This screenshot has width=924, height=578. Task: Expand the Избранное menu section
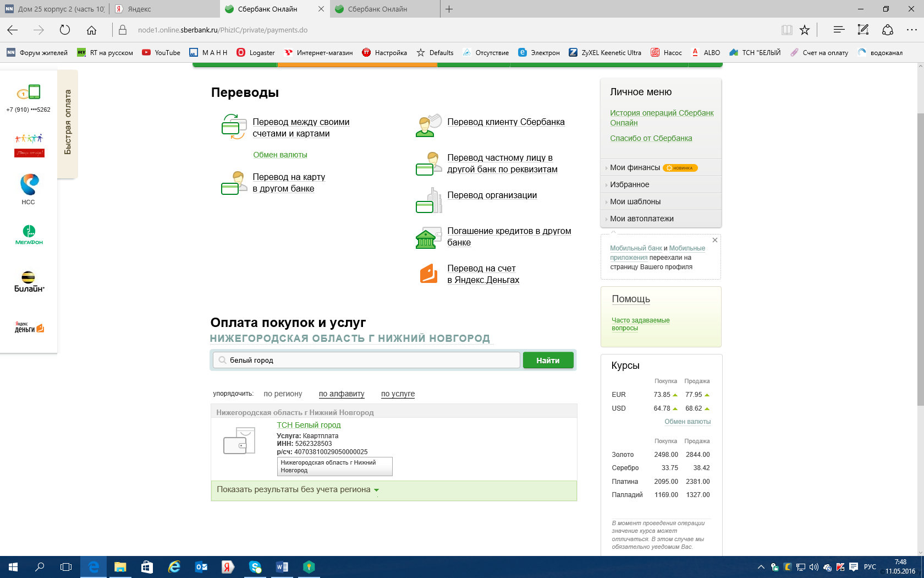629,185
